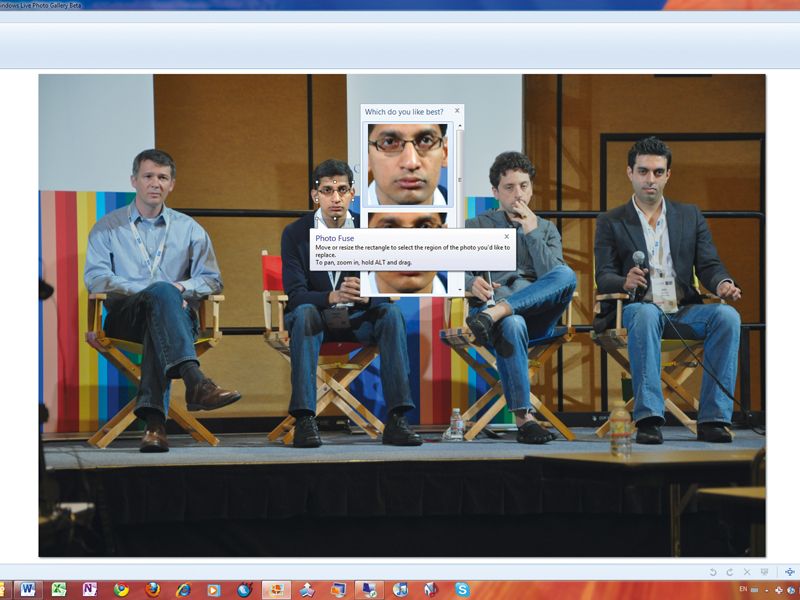Choose the second face option thumbnail
The width and height of the screenshot is (800, 600).
[408, 220]
